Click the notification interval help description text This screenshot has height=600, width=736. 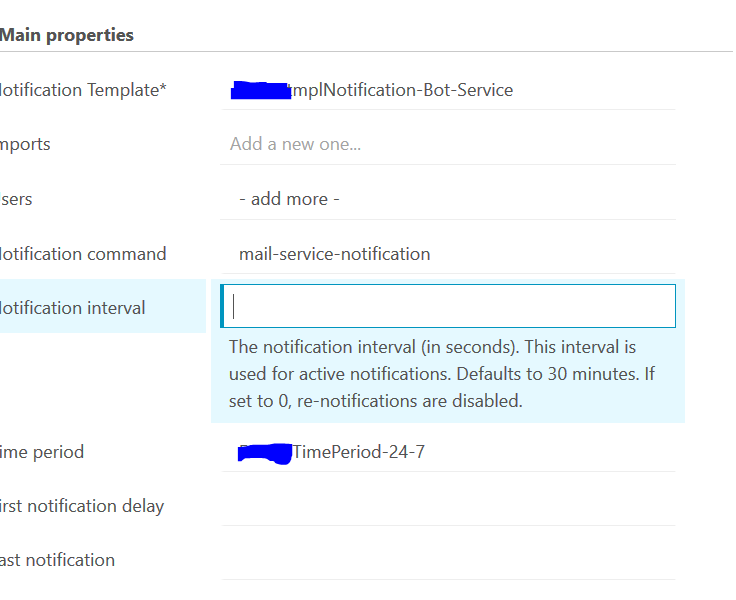click(442, 374)
